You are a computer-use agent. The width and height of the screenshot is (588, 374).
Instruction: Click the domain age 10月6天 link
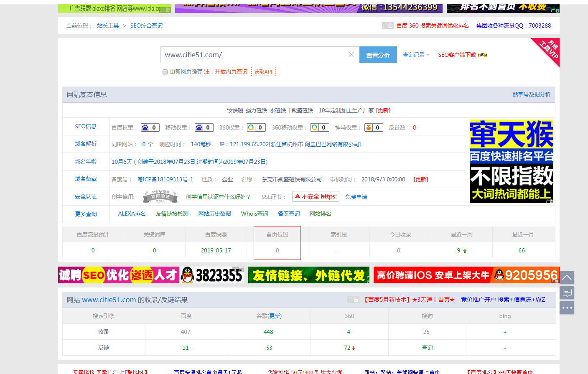pos(189,162)
